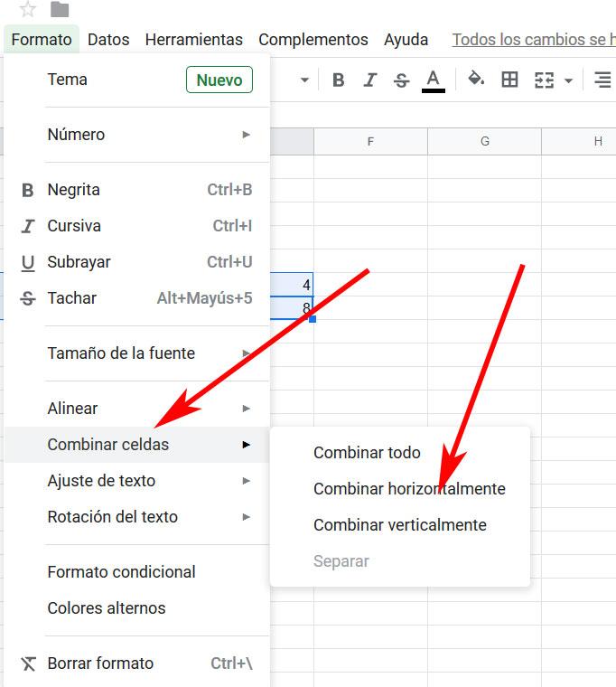Click the merge cells toolbar icon
The width and height of the screenshot is (616, 687).
tap(545, 80)
